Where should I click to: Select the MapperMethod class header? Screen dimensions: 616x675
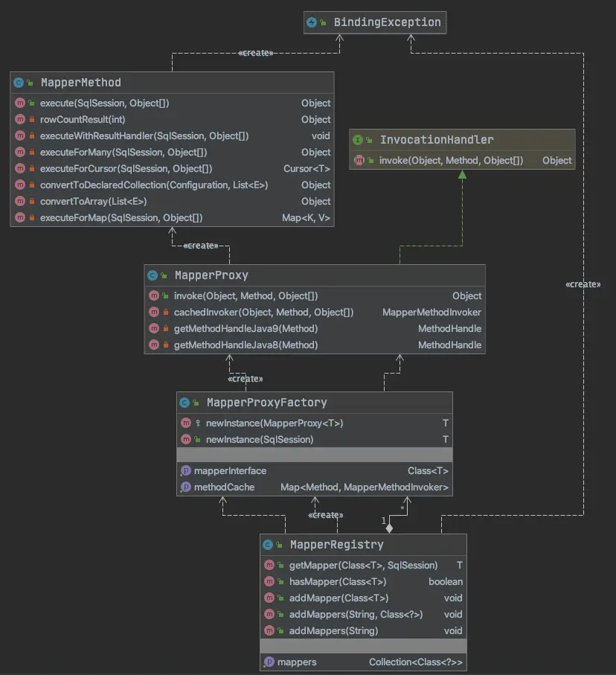coord(172,83)
